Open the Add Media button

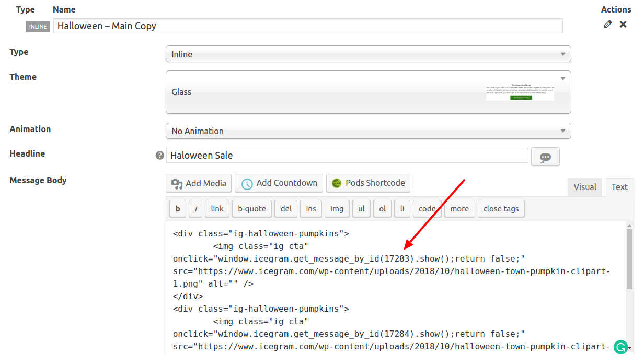click(x=199, y=183)
